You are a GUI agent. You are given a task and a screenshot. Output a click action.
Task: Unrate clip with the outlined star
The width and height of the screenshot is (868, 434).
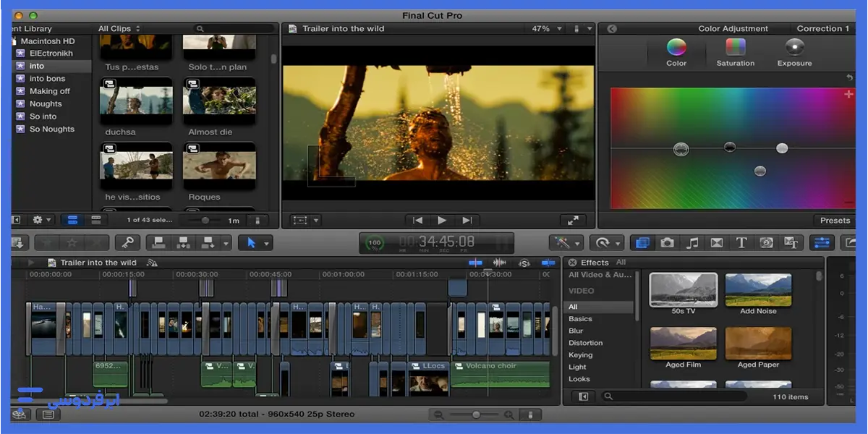[72, 243]
